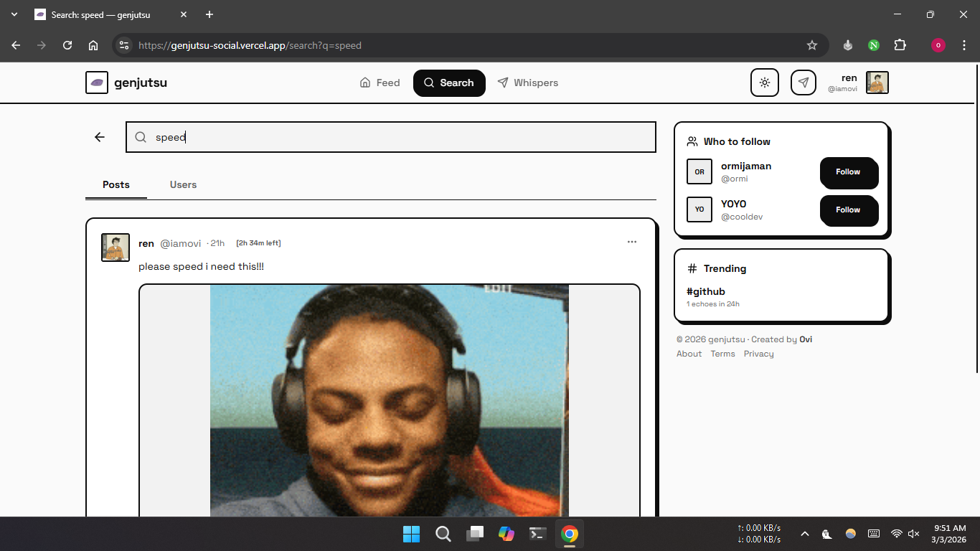This screenshot has height=551, width=980.
Task: Close the 'Search: speed — genjutsu' tab
Action: (x=184, y=14)
